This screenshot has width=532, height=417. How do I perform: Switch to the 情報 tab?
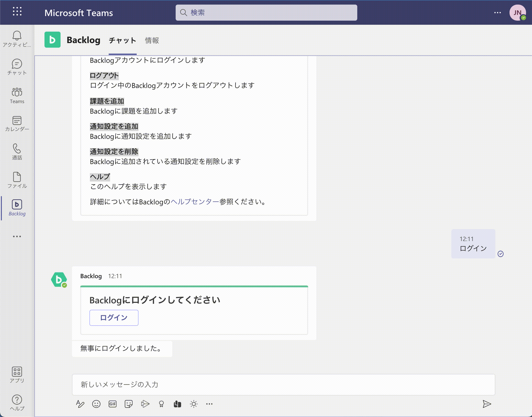click(x=152, y=40)
